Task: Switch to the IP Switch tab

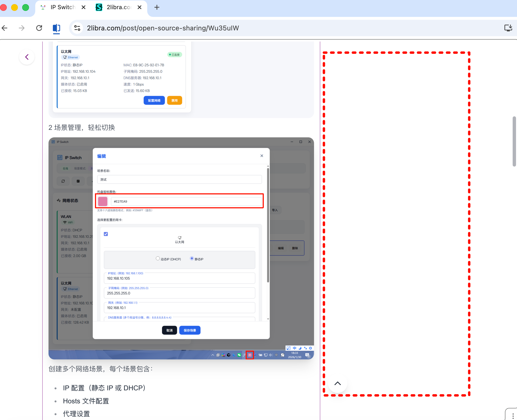Action: click(63, 7)
